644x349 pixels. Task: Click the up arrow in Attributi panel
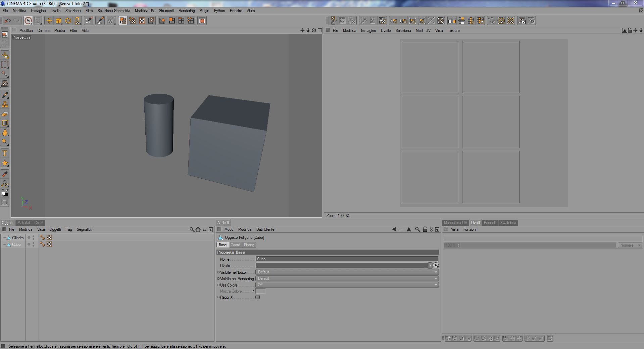409,229
